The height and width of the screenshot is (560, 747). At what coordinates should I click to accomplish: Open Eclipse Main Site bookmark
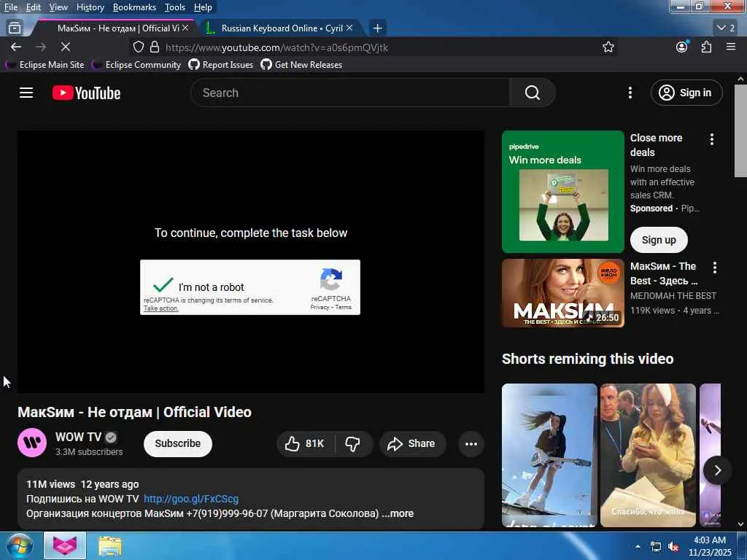pos(46,65)
